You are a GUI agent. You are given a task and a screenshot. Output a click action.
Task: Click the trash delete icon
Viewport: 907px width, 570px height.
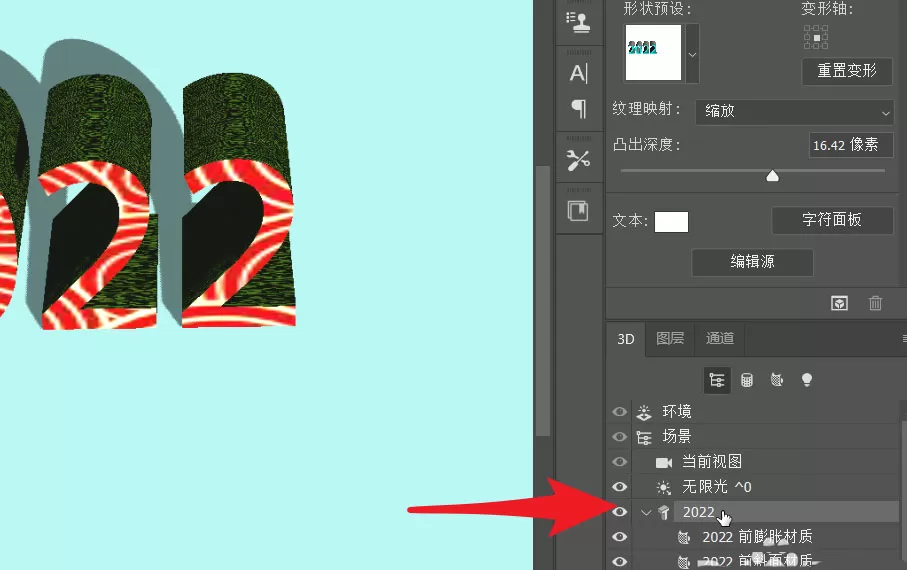click(x=875, y=303)
